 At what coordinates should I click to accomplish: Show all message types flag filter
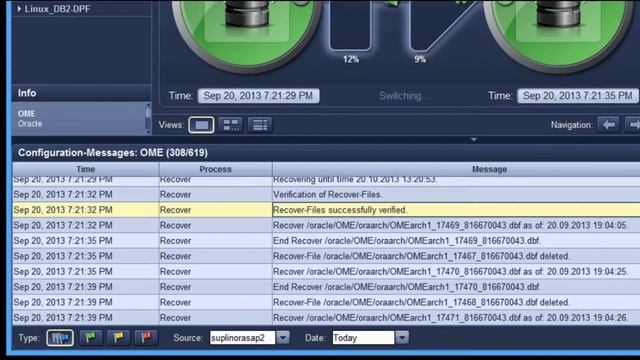click(x=60, y=338)
